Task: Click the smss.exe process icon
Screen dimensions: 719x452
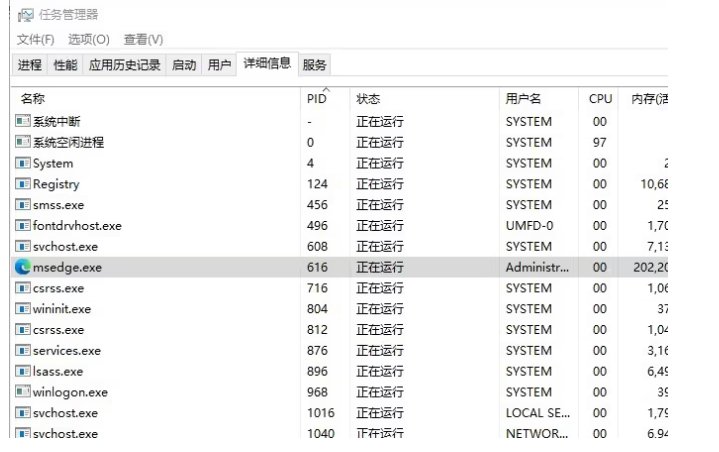Action: pos(22,204)
